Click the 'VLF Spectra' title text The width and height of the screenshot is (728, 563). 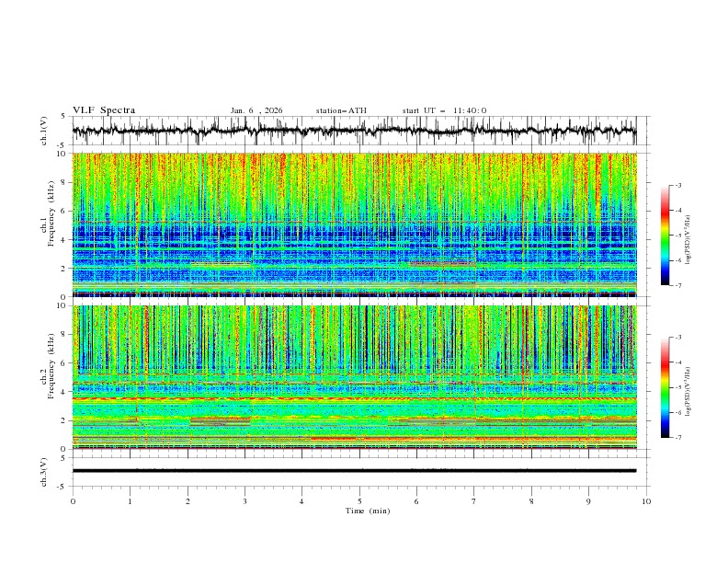[x=104, y=110]
